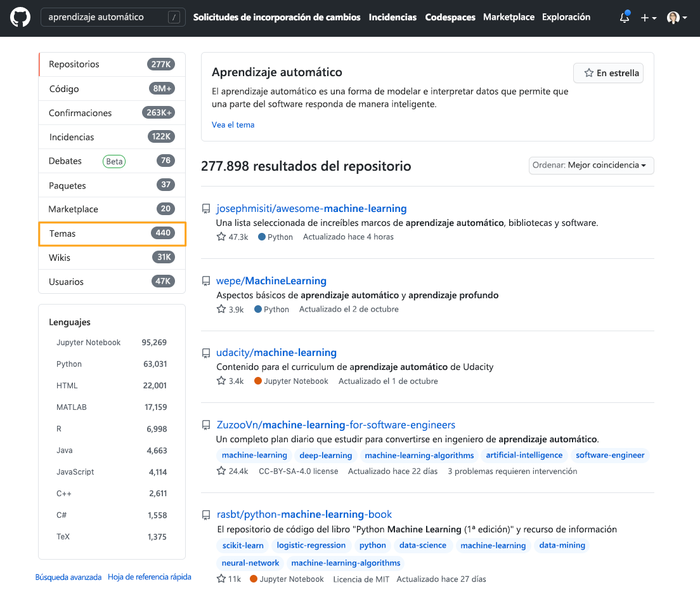This screenshot has width=700, height=599.
Task: Open udacity/machine-learning repository
Action: (x=276, y=353)
